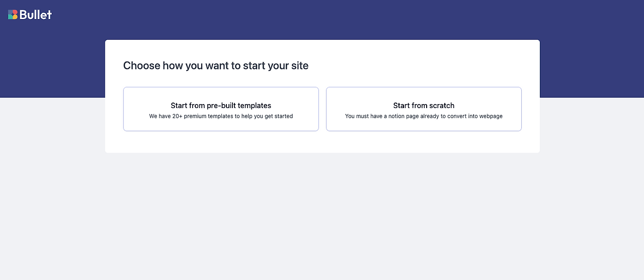This screenshot has width=644, height=280.
Task: Click the word 'webpage' in the scratch card
Action: pos(490,116)
